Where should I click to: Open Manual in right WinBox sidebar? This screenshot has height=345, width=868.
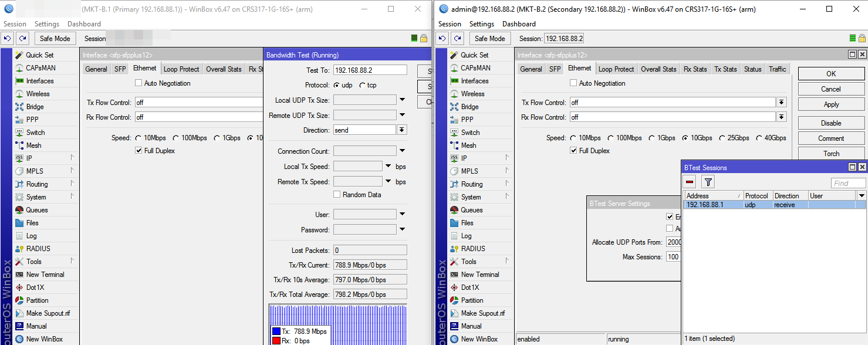[471, 326]
